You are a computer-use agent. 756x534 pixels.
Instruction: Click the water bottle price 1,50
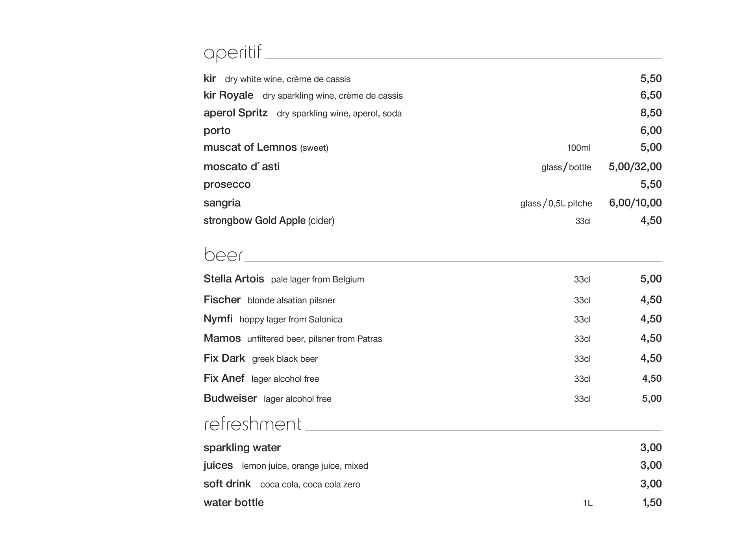[x=652, y=503]
